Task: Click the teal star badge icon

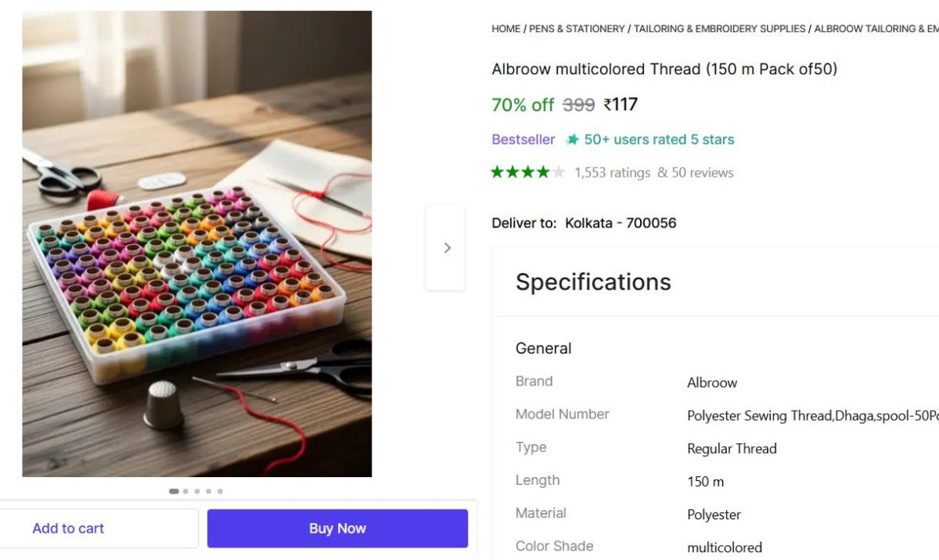Action: click(573, 140)
